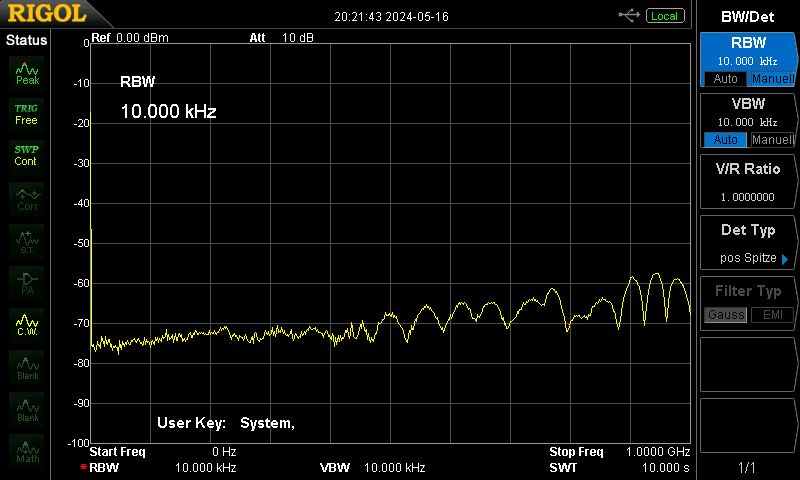The height and width of the screenshot is (480, 800).
Task: Set RBW to Manuell mode
Action: click(771, 79)
